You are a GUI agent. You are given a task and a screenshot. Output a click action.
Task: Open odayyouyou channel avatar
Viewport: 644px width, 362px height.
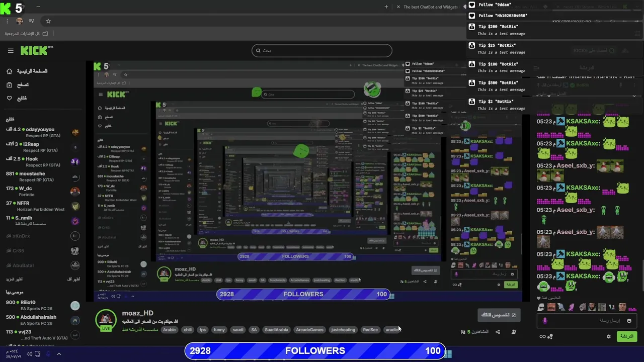[75, 133]
